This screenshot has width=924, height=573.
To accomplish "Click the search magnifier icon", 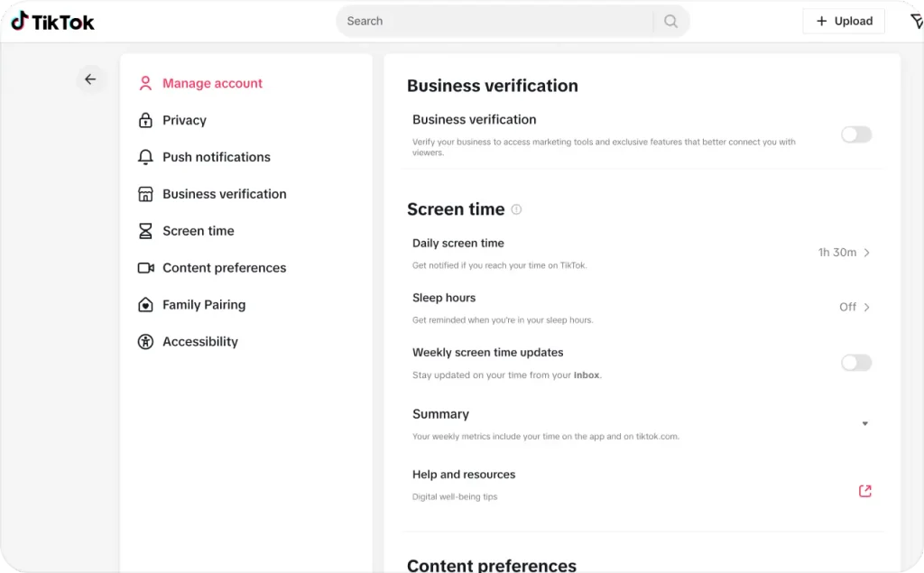I will (x=670, y=22).
